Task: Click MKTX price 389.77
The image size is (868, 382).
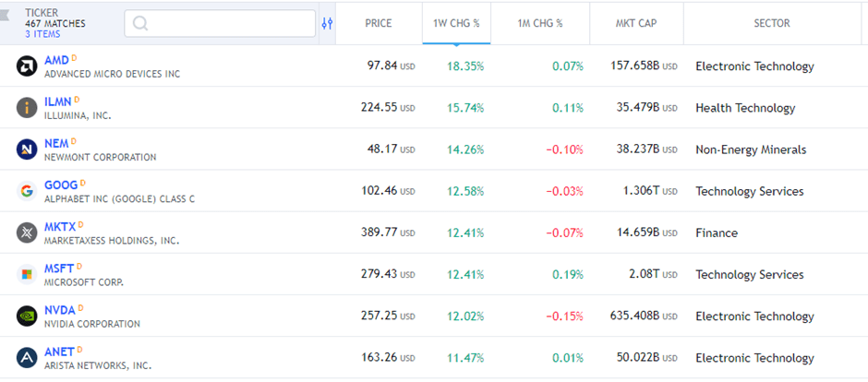Action: click(x=380, y=233)
